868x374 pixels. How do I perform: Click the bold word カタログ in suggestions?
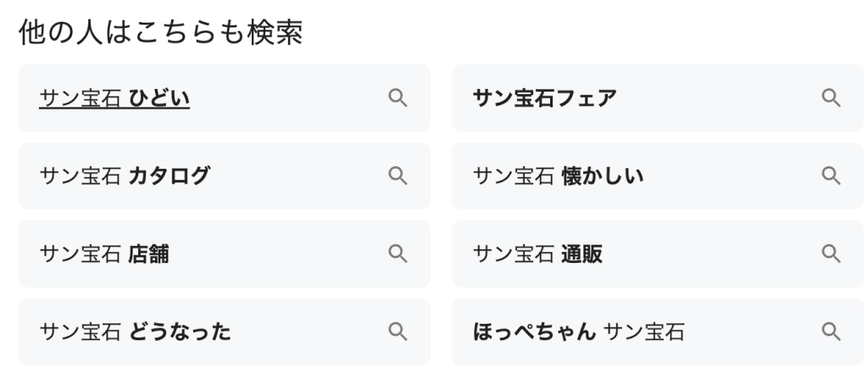(x=170, y=176)
